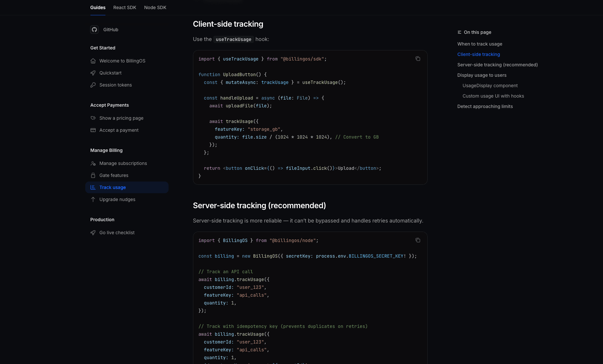This screenshot has width=603, height=364.
Task: Click the Get Started section label
Action: [x=103, y=48]
